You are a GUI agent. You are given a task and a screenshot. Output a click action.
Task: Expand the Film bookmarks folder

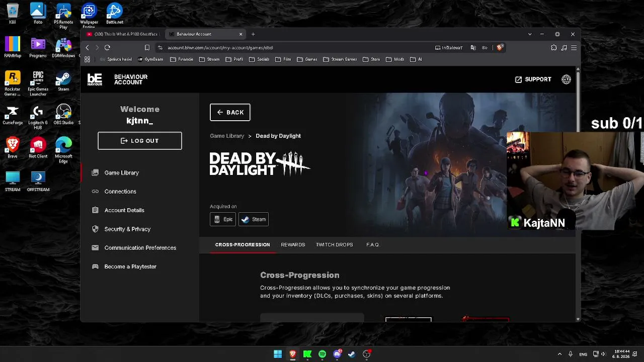[283, 59]
